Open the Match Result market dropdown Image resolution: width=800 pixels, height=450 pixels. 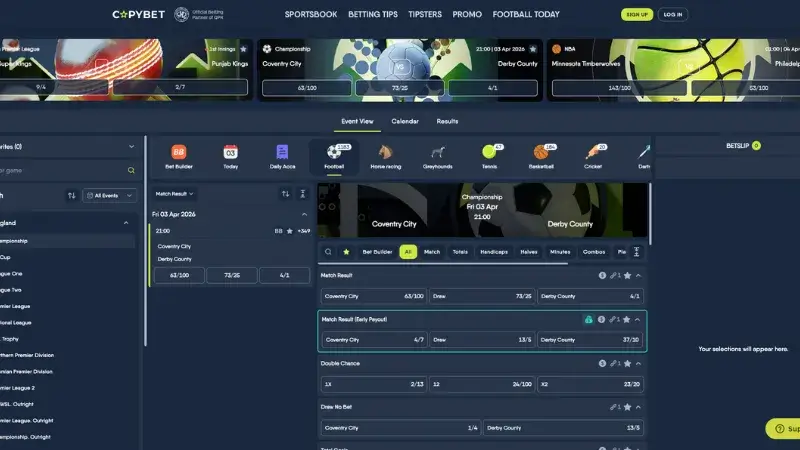175,194
